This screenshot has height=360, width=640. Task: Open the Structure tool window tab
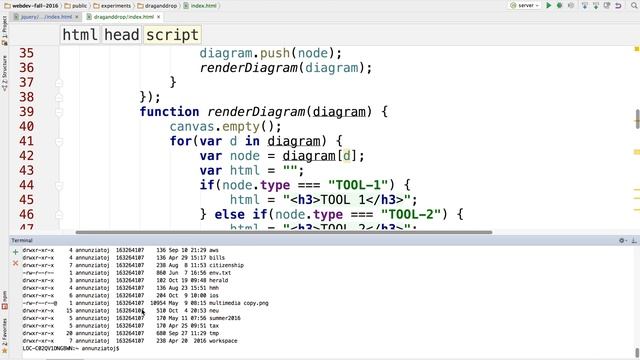(4, 73)
